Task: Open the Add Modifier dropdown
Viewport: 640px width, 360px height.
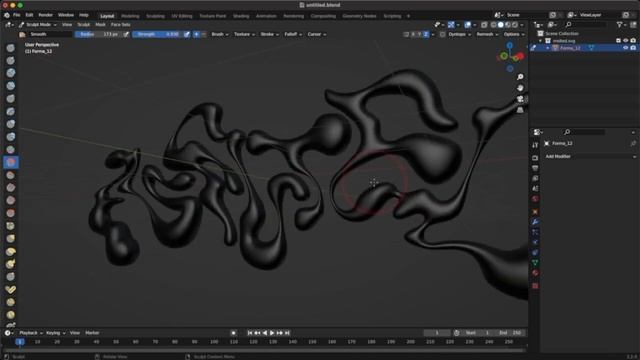Action: point(590,156)
